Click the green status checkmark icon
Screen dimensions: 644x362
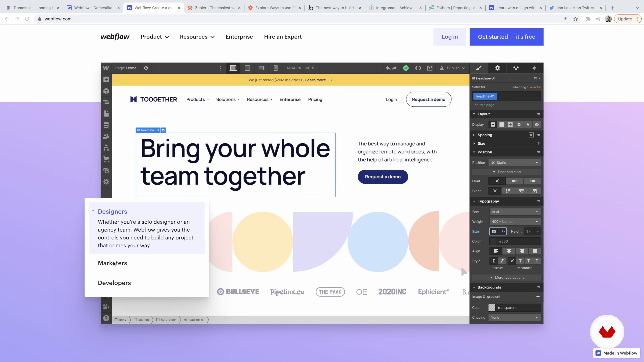(x=406, y=68)
